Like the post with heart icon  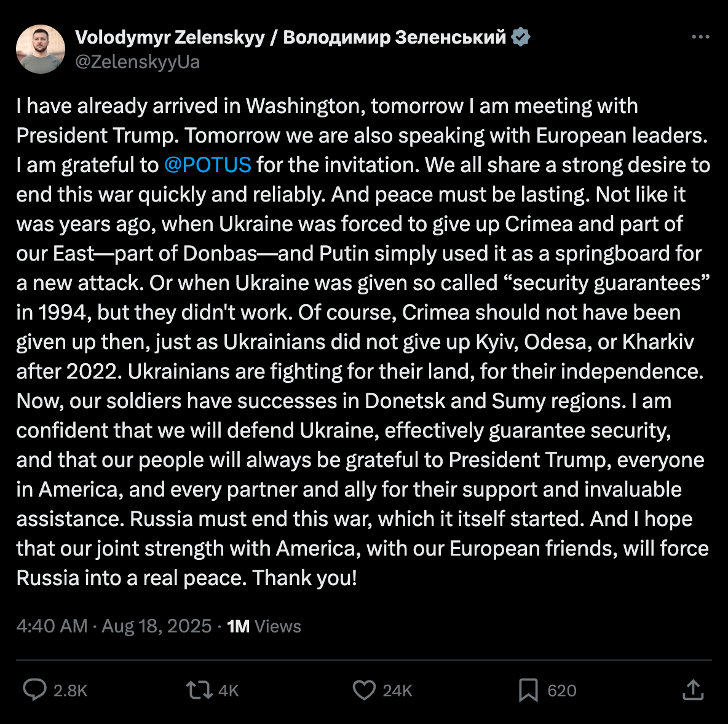(x=364, y=690)
